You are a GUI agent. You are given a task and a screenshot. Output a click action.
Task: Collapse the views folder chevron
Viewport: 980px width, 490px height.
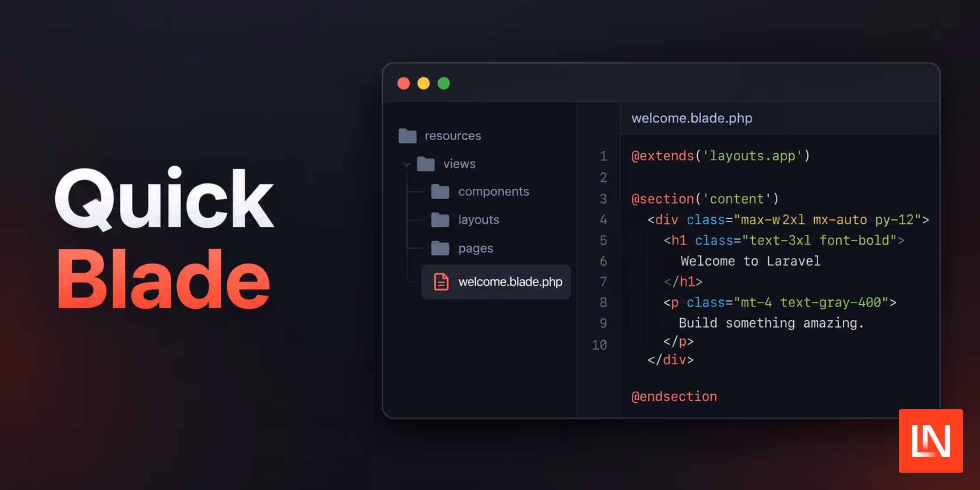406,164
